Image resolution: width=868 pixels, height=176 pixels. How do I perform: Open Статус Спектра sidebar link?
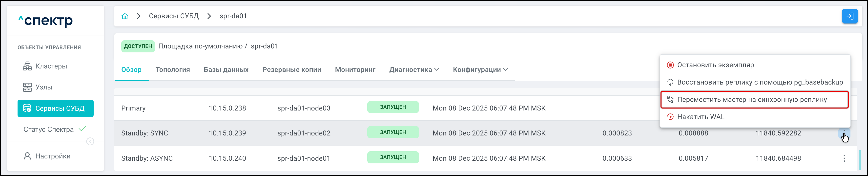pos(48,130)
